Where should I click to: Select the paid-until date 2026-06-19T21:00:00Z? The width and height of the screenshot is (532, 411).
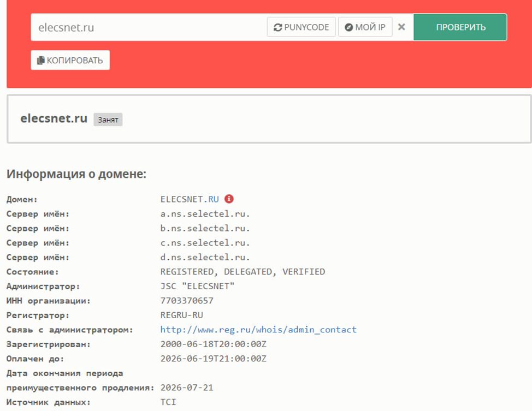[214, 359]
